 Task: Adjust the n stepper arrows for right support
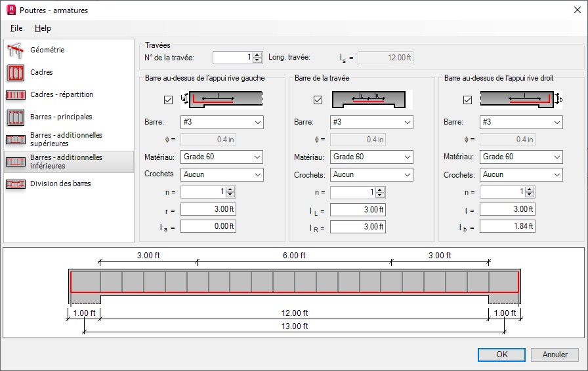[530, 192]
